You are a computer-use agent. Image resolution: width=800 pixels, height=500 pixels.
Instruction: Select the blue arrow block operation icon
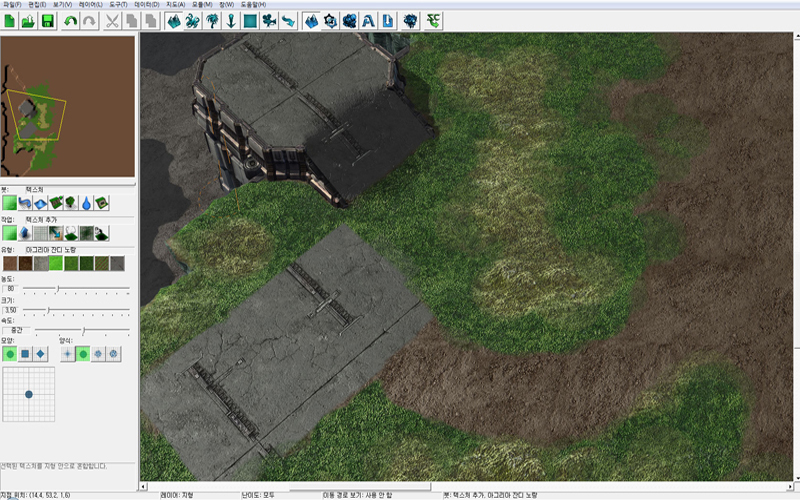25,233
